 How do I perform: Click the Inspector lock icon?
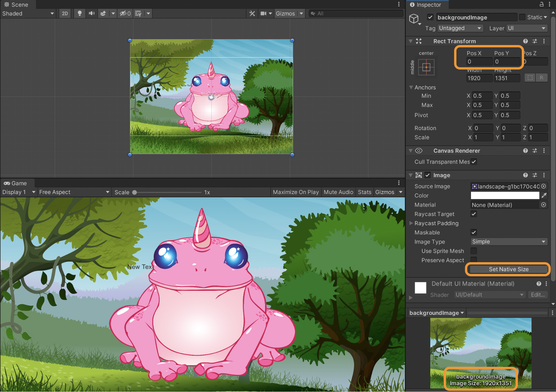click(x=541, y=4)
